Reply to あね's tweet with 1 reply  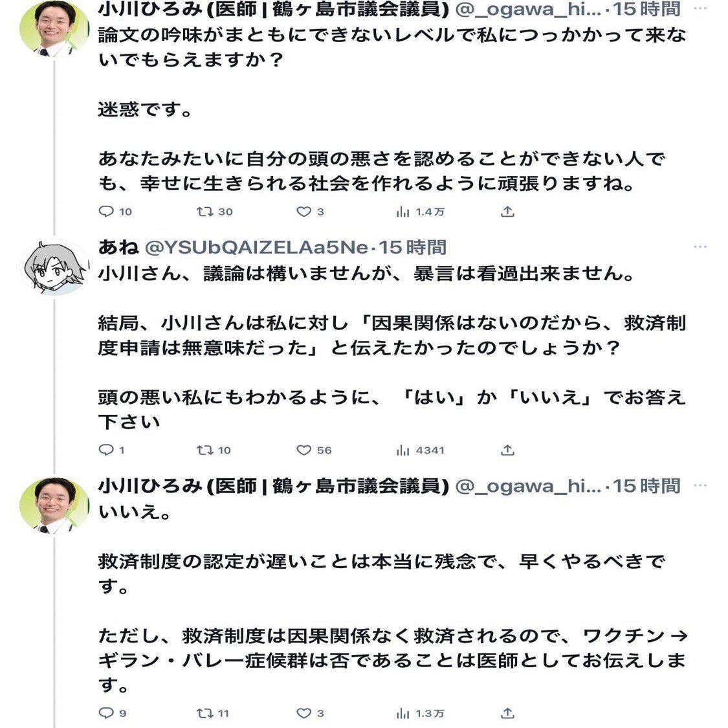[x=111, y=450]
